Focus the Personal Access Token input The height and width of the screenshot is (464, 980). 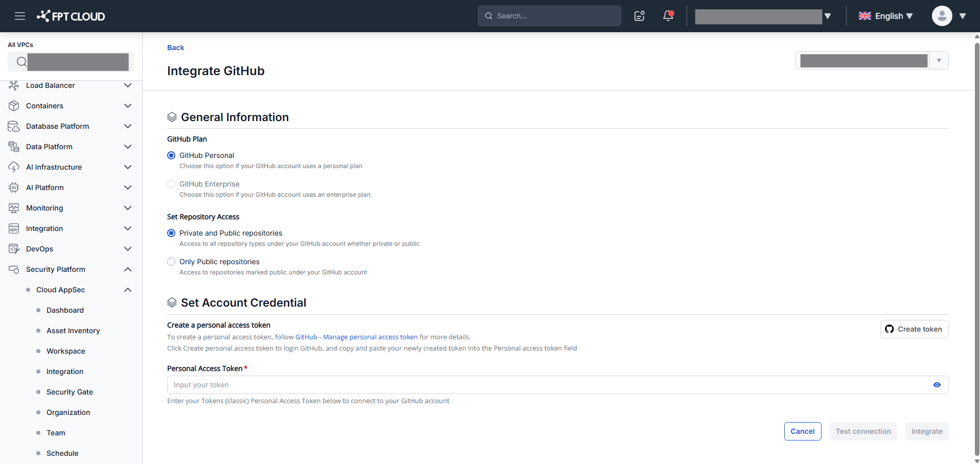click(557, 385)
